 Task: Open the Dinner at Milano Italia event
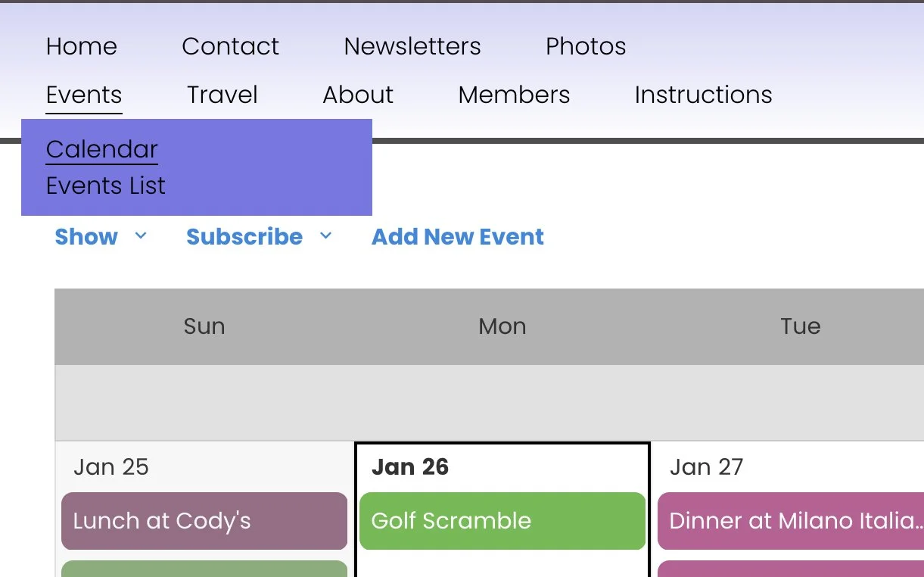point(791,521)
